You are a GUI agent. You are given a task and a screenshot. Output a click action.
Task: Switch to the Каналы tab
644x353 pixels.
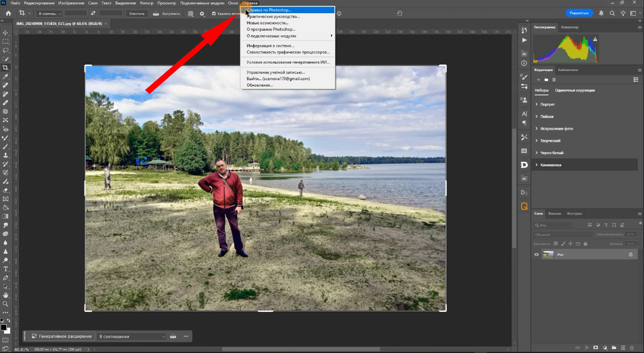pos(554,213)
